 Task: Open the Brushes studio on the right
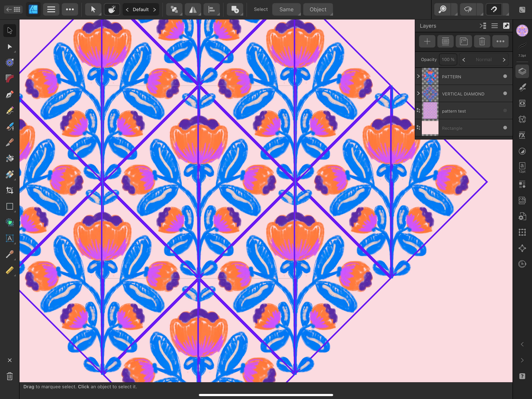tap(522, 87)
